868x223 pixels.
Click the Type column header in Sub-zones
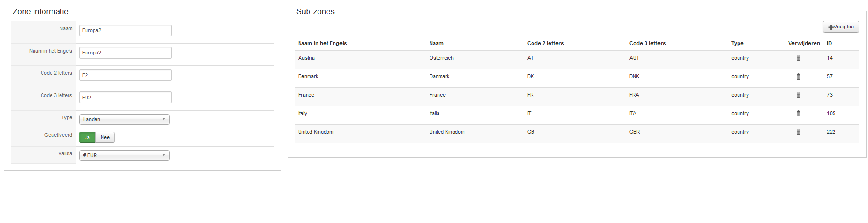737,43
